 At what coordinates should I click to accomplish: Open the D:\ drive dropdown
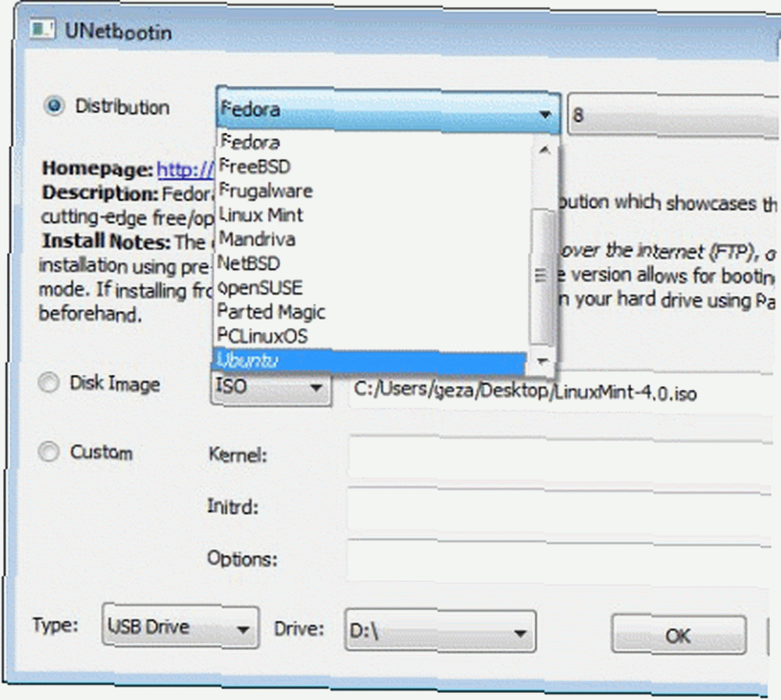click(440, 631)
